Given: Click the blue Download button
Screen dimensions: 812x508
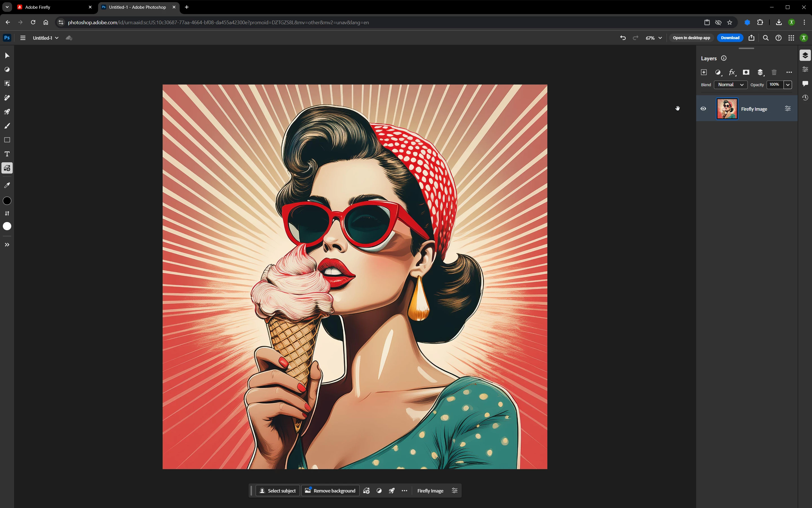Looking at the screenshot, I should coord(730,38).
